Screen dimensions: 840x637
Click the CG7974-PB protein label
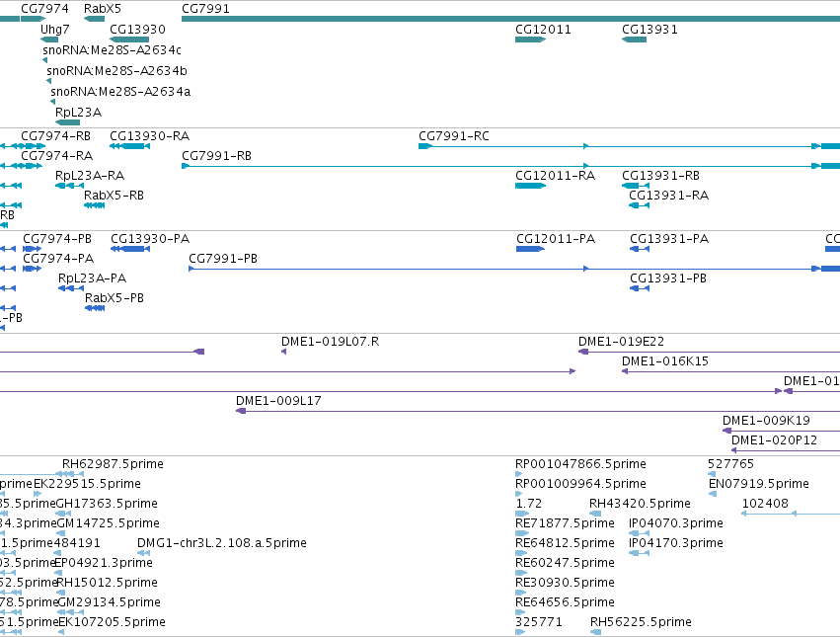click(57, 239)
